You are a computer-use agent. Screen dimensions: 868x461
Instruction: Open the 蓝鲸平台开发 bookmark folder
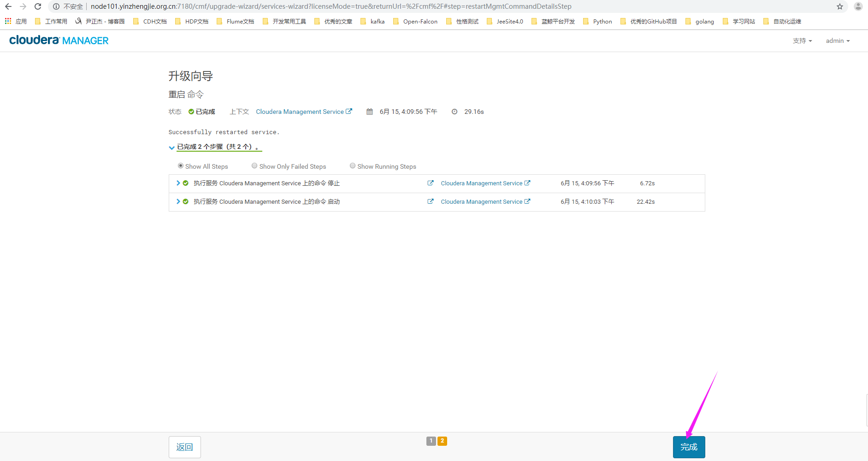tap(553, 21)
